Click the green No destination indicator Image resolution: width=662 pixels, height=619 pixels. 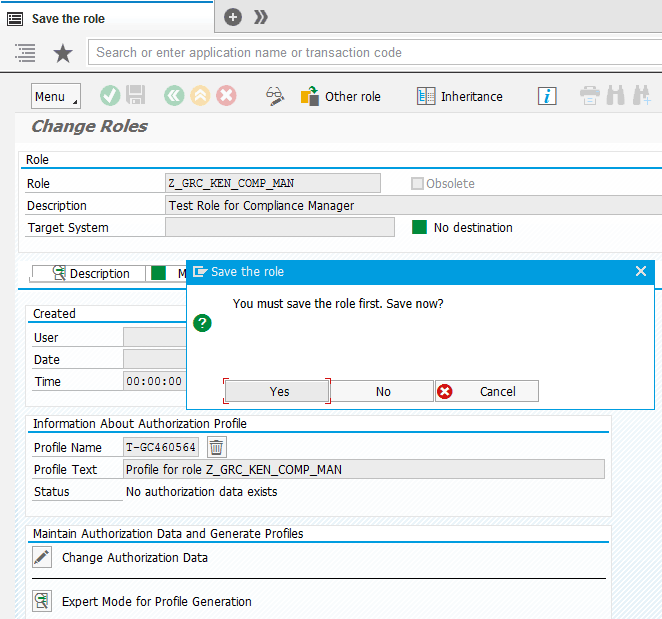coord(420,227)
